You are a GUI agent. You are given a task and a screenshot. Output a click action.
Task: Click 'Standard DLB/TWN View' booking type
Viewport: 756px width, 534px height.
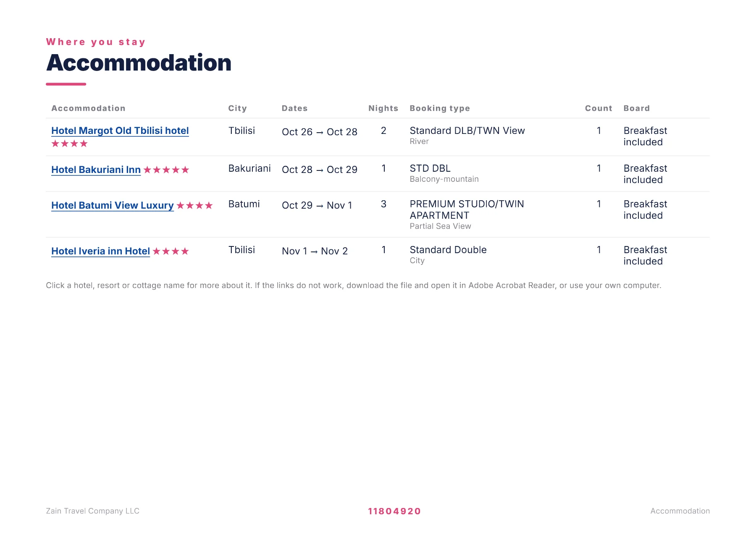[x=467, y=131]
